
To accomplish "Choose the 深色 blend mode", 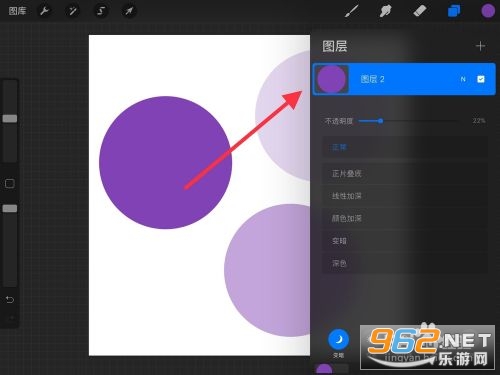I will tap(405, 263).
